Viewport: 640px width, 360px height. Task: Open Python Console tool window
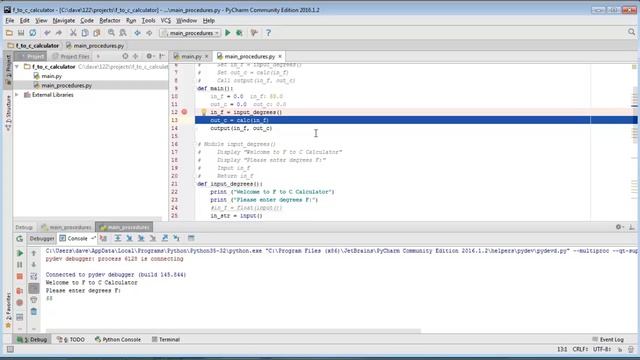pos(118,339)
